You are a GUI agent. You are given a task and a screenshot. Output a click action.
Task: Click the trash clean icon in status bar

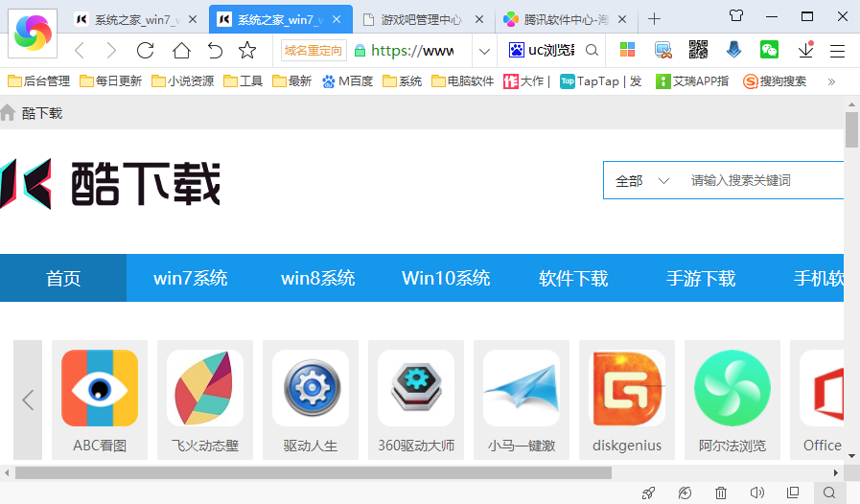(721, 493)
